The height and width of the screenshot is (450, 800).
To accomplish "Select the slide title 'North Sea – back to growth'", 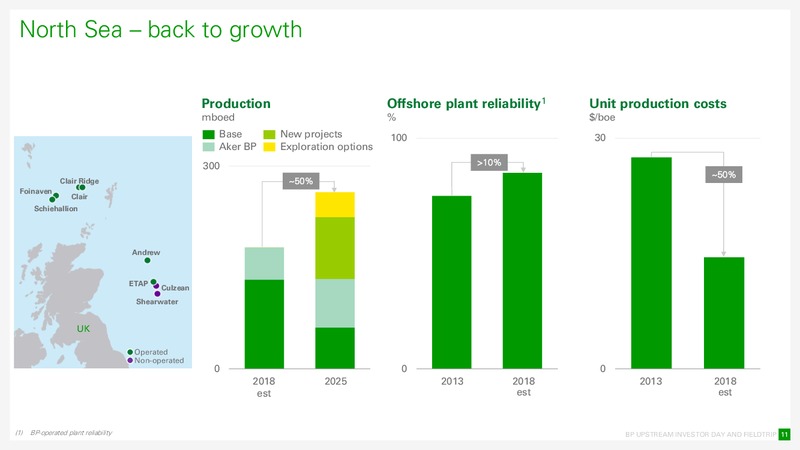I will click(161, 30).
